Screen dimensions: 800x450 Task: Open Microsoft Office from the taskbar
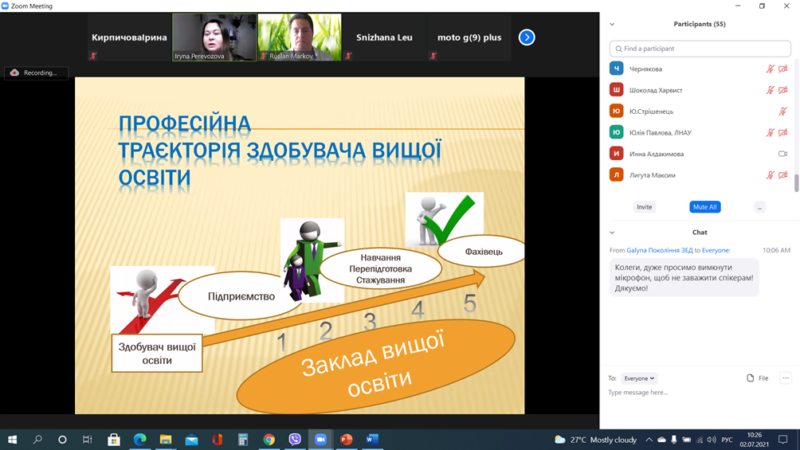click(x=217, y=440)
